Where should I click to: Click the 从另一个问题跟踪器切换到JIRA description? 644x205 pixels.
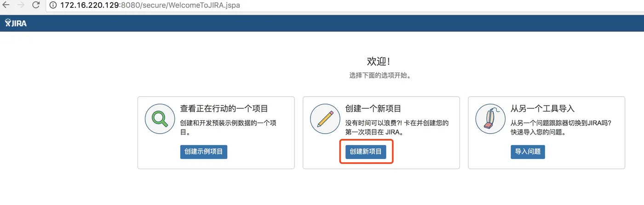coord(561,128)
